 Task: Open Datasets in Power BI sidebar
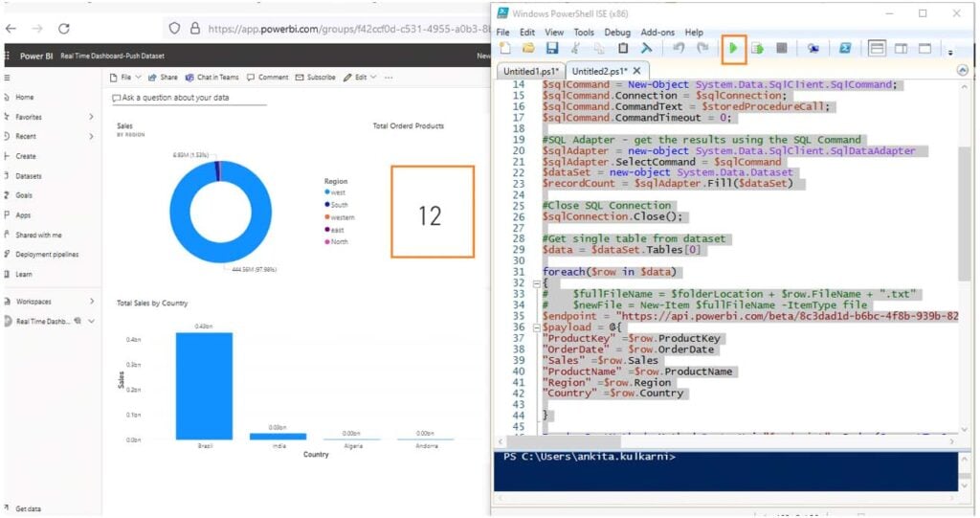[x=28, y=176]
